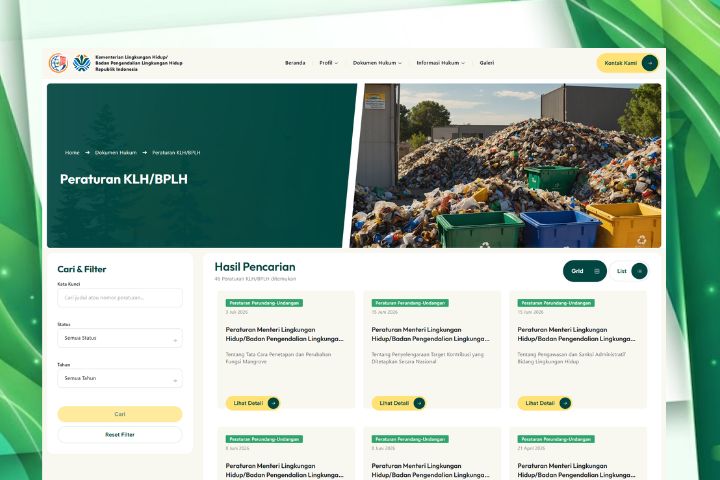Click arrow icon on first card's Lihat Detail
The image size is (720, 480).
pyautogui.click(x=273, y=403)
